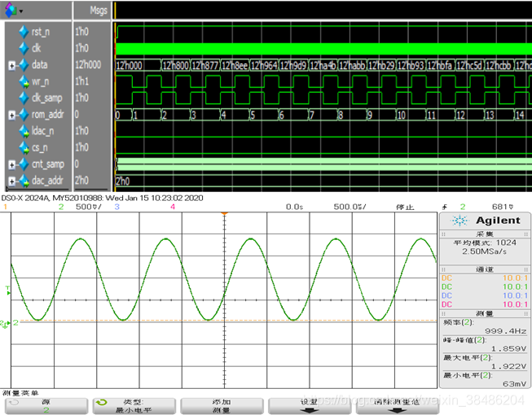Click the 采集 acquisition section header

[x=485, y=234]
